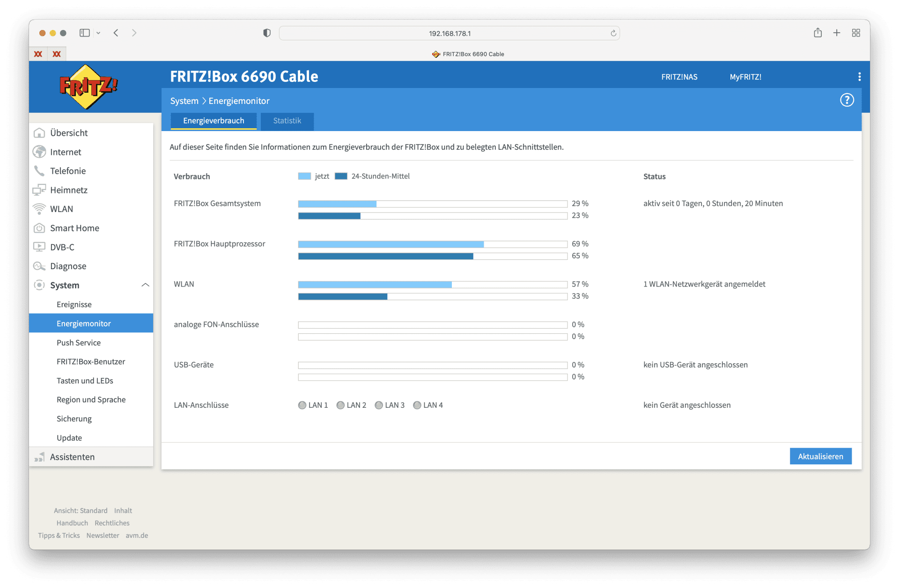Open FRITZ!Box-Benutzer menu item
This screenshot has width=899, height=588.
[x=91, y=362]
